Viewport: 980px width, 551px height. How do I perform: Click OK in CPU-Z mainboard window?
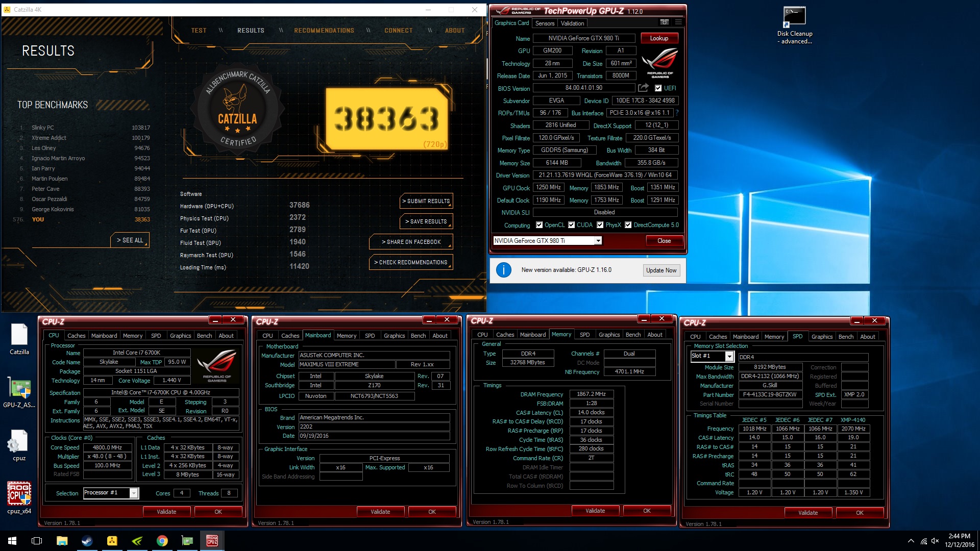(x=432, y=512)
